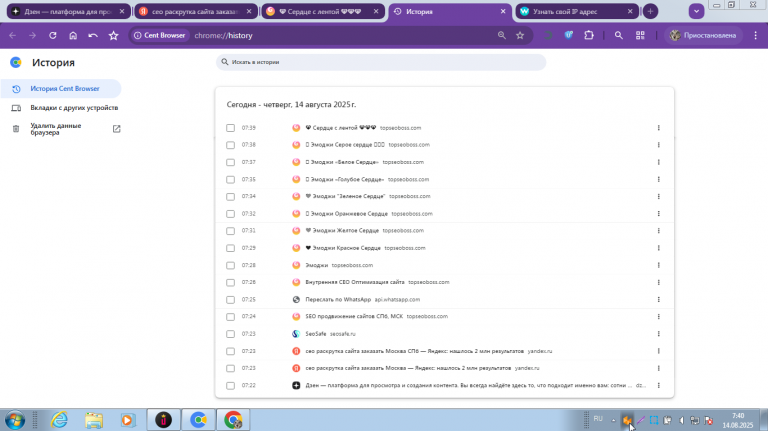Check the 07:31 Желтое Сердце entry
768x431 pixels.
coord(230,231)
